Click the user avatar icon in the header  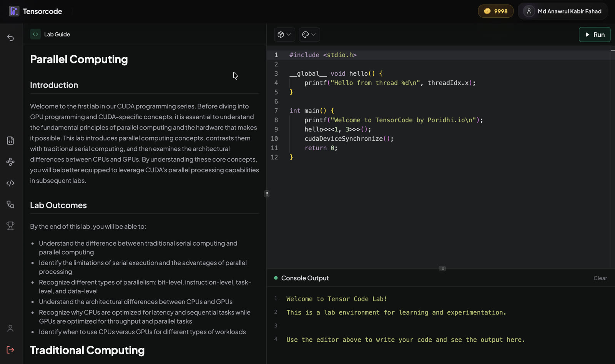click(529, 11)
